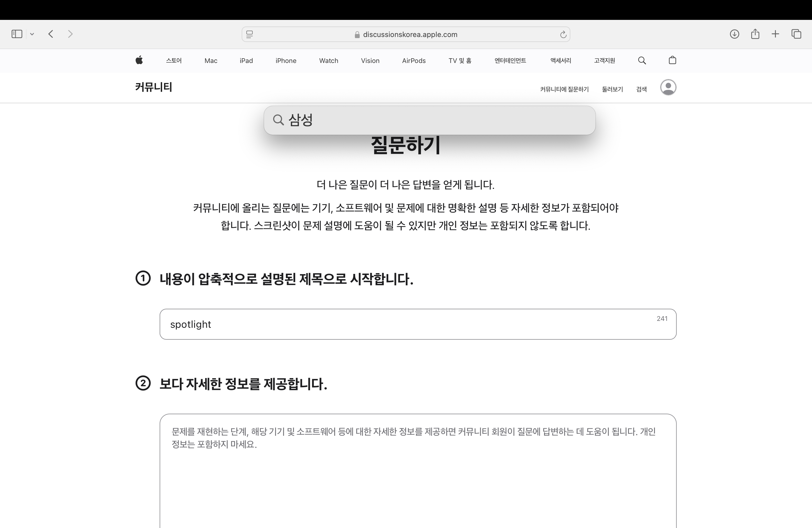Image resolution: width=812 pixels, height=528 pixels.
Task: Open the Share icon in the toolbar
Action: [755, 34]
